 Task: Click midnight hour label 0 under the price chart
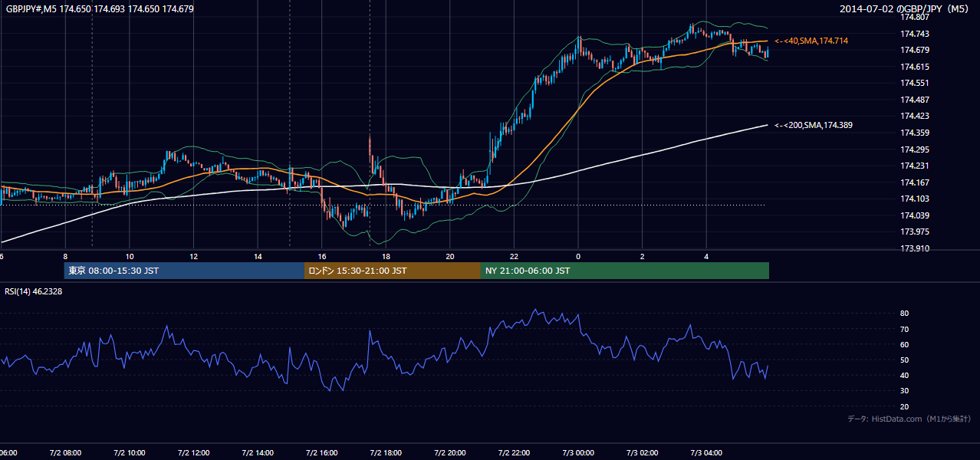click(x=578, y=256)
